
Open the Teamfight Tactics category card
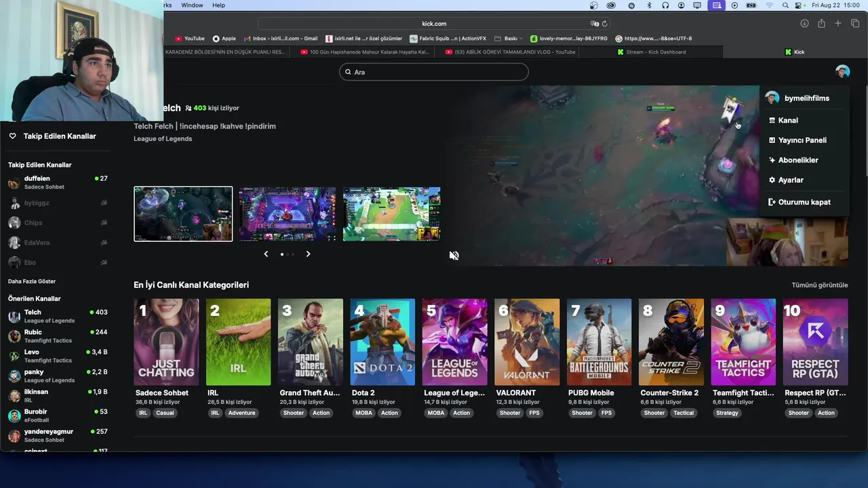tap(743, 342)
